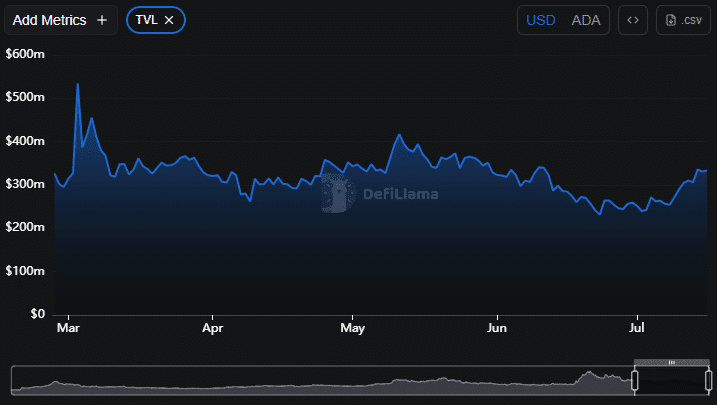Click the $0 axis label
717x405 pixels.
37,314
